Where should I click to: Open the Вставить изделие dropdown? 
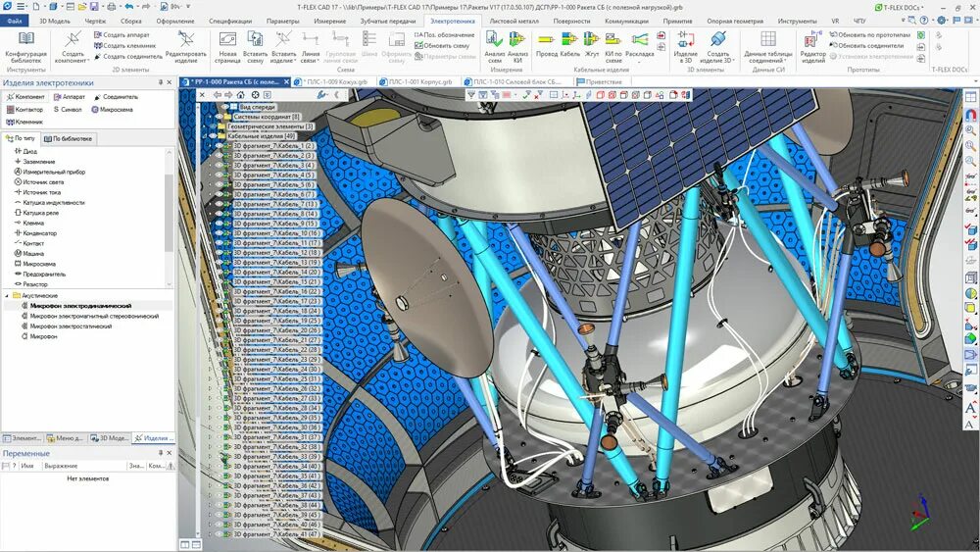pos(296,61)
